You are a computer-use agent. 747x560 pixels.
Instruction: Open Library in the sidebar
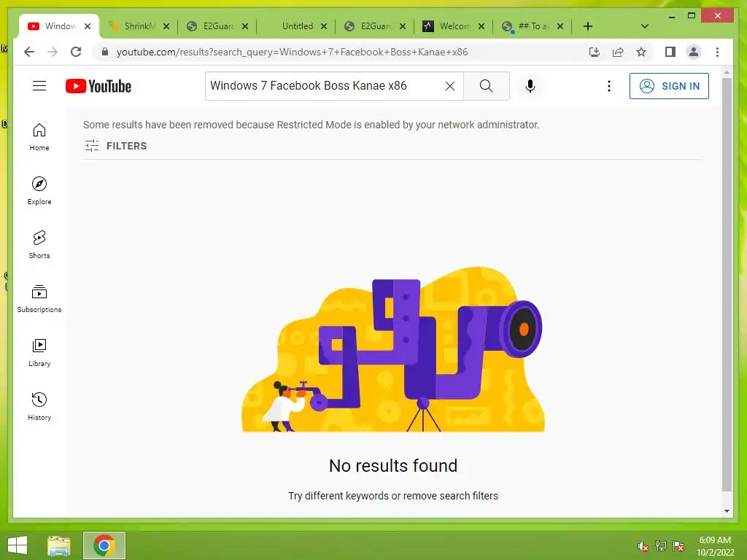pos(39,352)
